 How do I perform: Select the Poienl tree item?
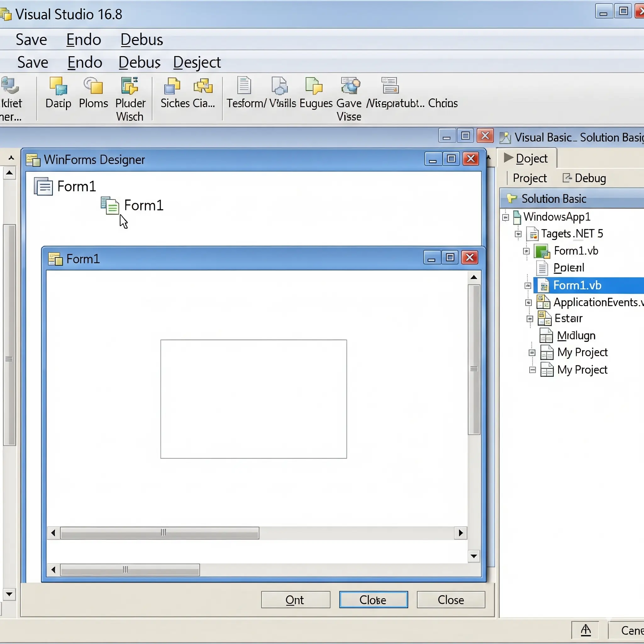coord(568,268)
